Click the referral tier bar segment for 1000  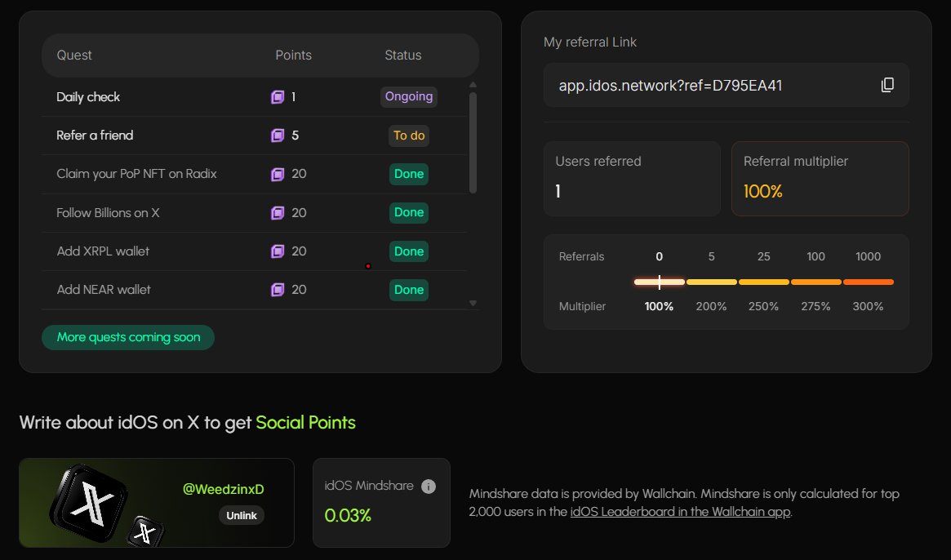[x=868, y=282]
